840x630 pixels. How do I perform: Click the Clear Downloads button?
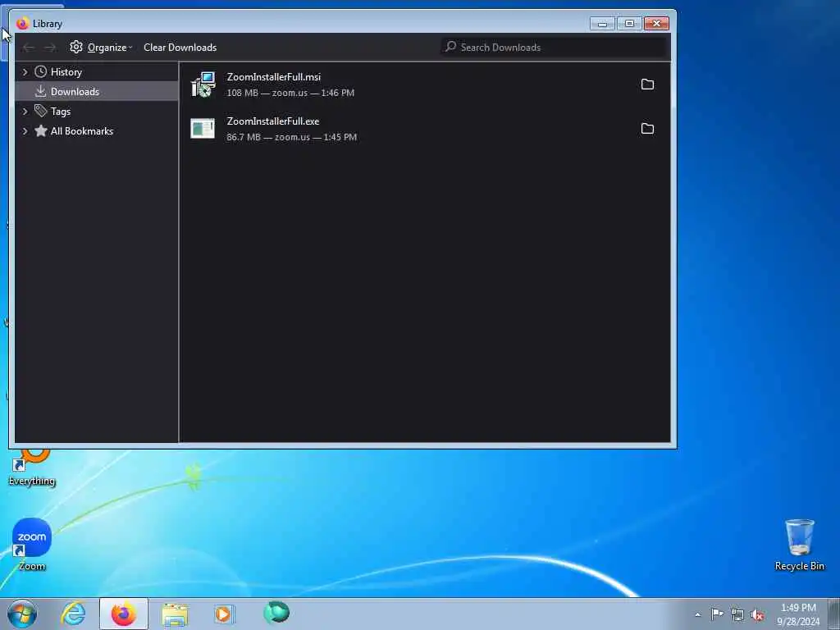coord(180,47)
